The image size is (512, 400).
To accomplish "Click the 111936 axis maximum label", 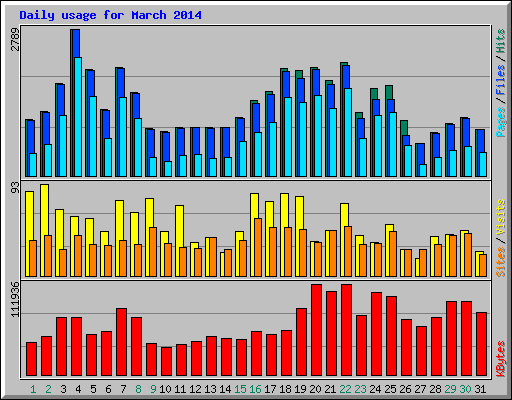I will coord(15,299).
